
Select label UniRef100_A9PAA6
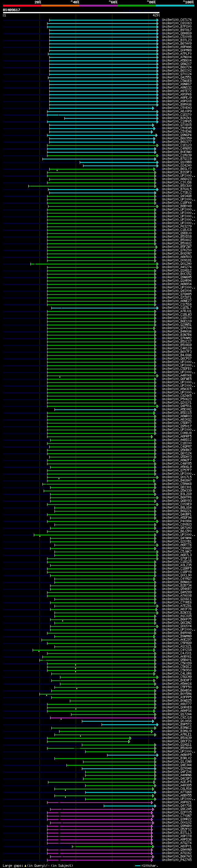pos(177,47)
